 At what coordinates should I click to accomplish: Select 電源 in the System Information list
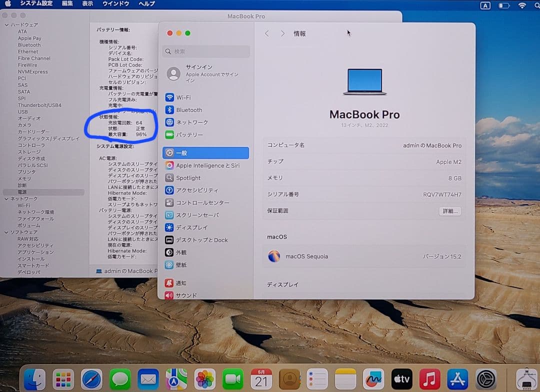(23, 191)
